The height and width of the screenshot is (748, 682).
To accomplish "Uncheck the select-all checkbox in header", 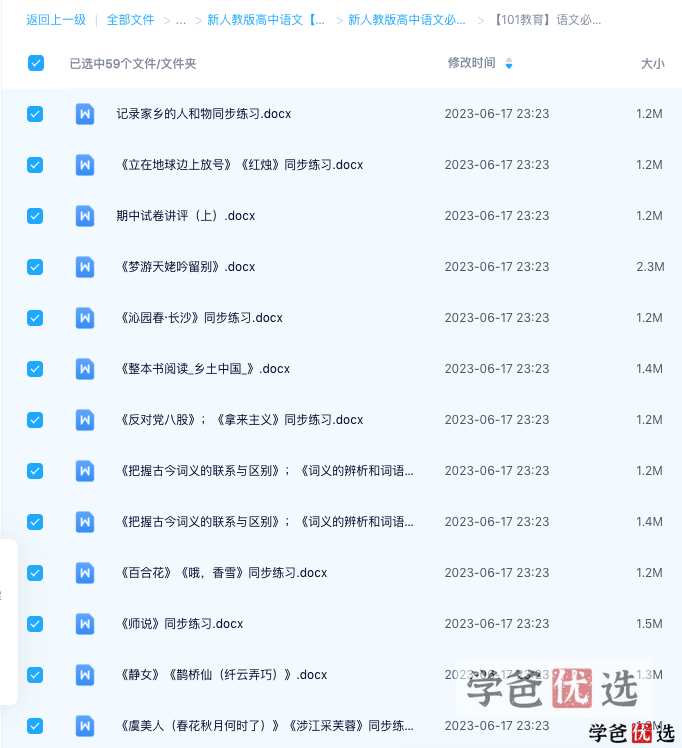I will point(36,63).
